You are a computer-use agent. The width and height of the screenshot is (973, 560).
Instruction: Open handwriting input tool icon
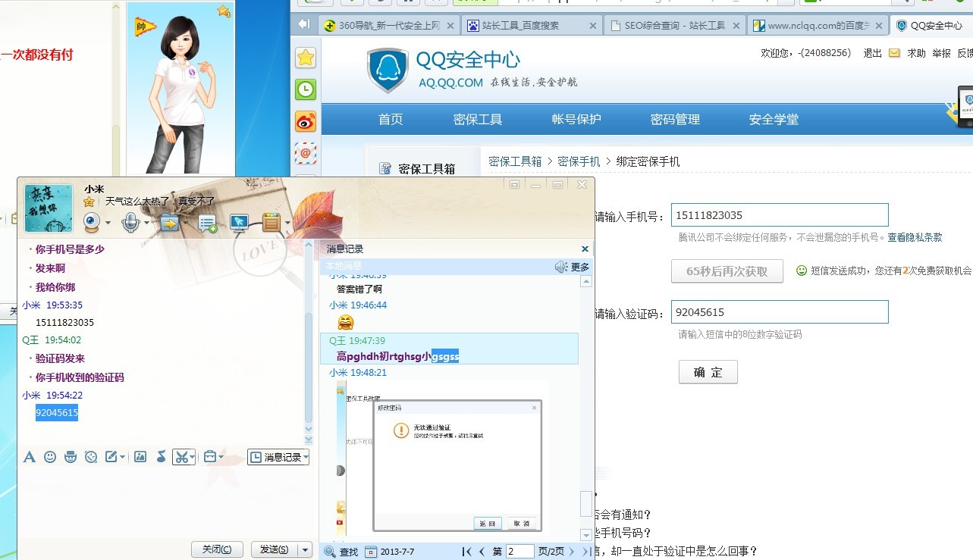(x=111, y=457)
